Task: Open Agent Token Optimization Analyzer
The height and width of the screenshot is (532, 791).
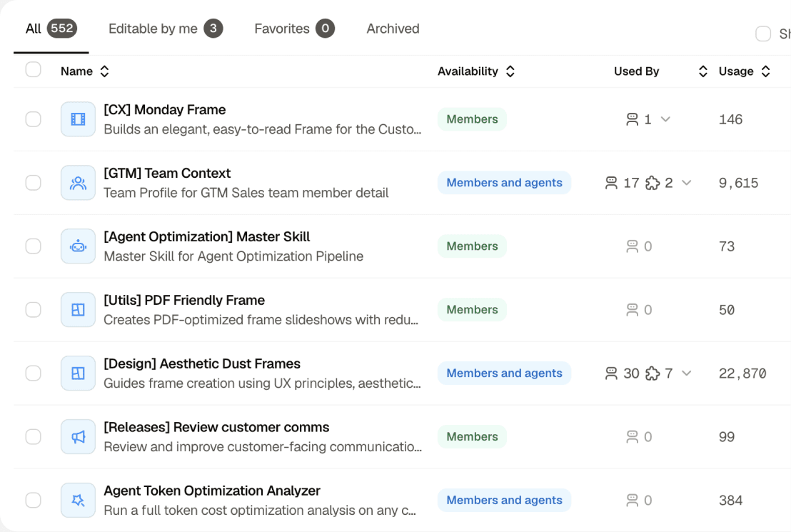Action: [x=212, y=491]
